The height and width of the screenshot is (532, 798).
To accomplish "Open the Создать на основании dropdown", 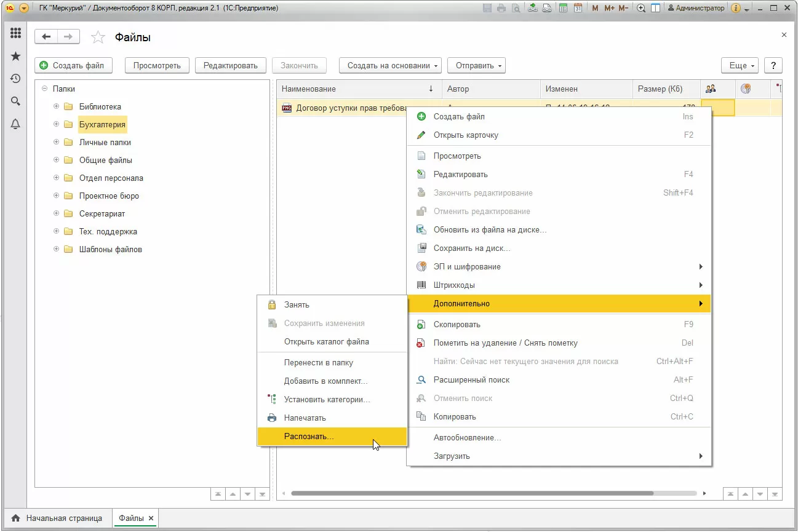I will click(390, 65).
